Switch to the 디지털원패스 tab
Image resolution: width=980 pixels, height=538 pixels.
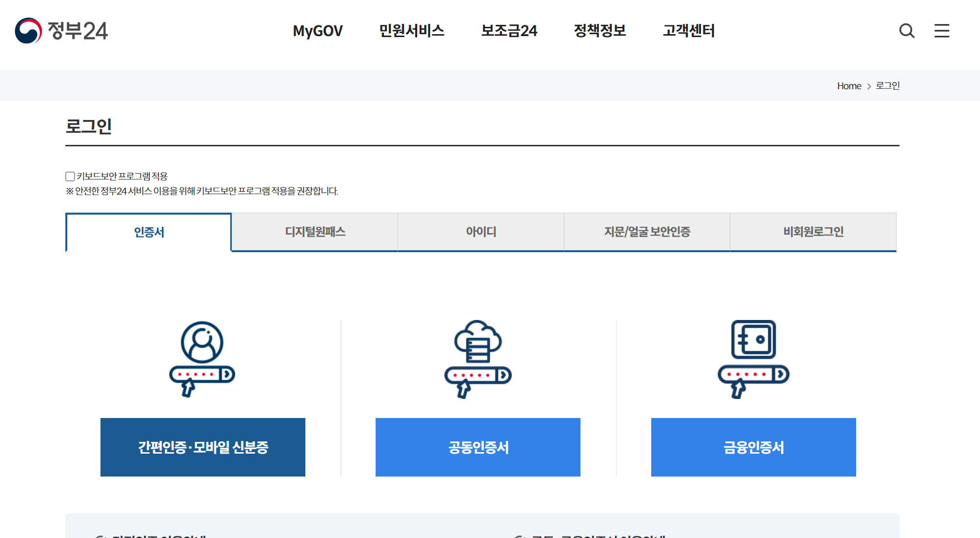[315, 232]
